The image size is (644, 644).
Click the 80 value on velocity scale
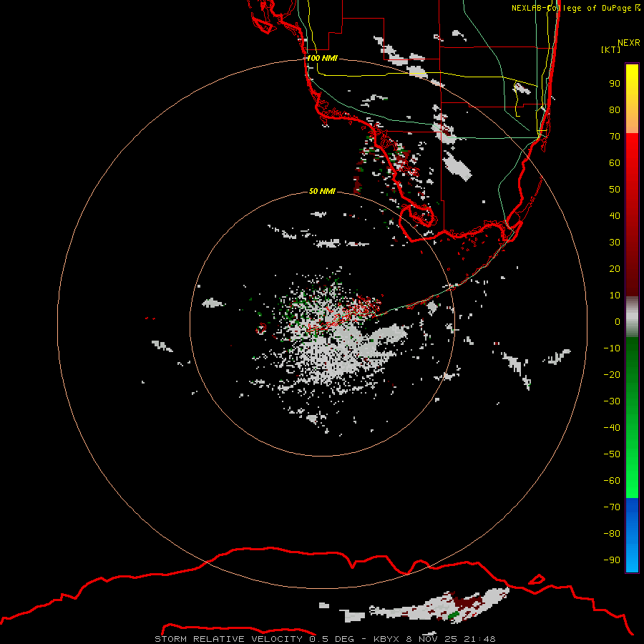click(x=615, y=109)
